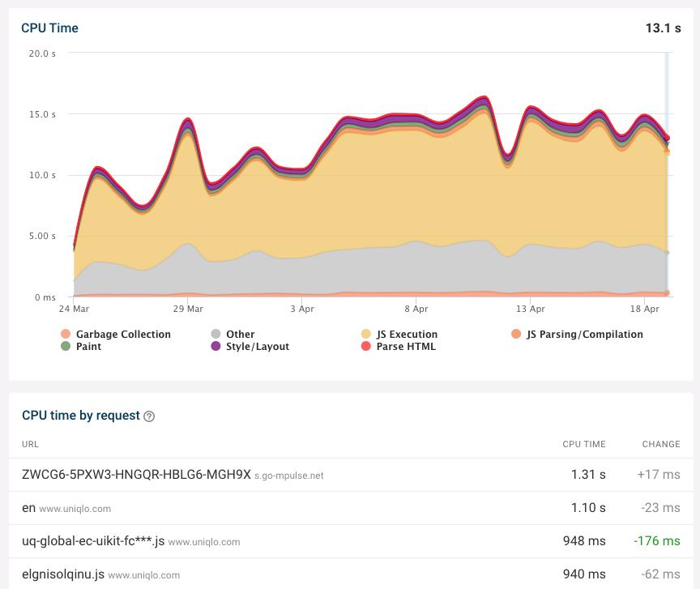Screen dimensions: 700x589
Task: Click the Style/Layout purple color dot
Action: tap(216, 346)
